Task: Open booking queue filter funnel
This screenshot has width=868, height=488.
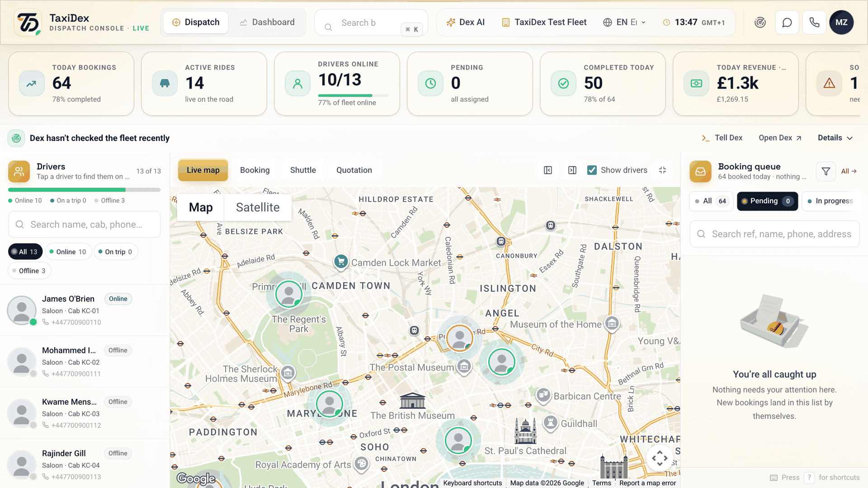Action: [x=826, y=171]
